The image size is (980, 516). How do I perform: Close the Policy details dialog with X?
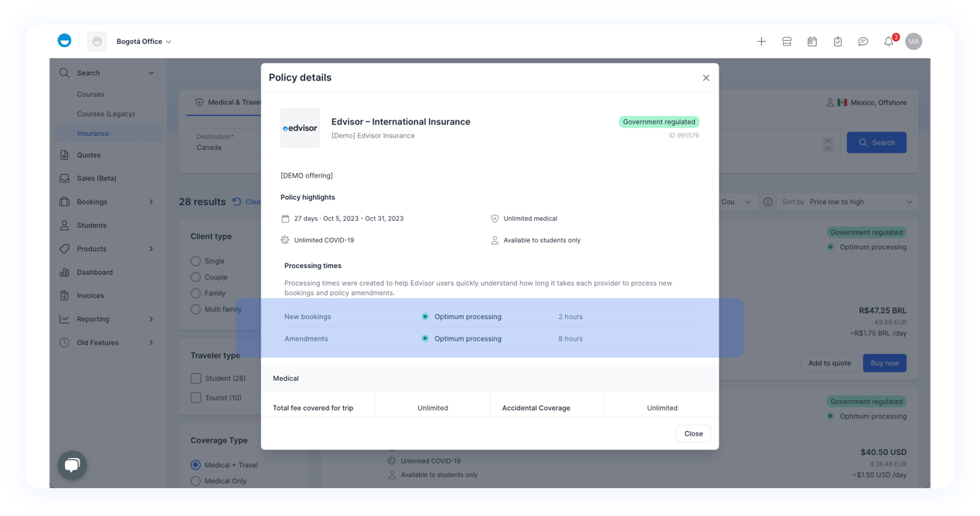[706, 78]
